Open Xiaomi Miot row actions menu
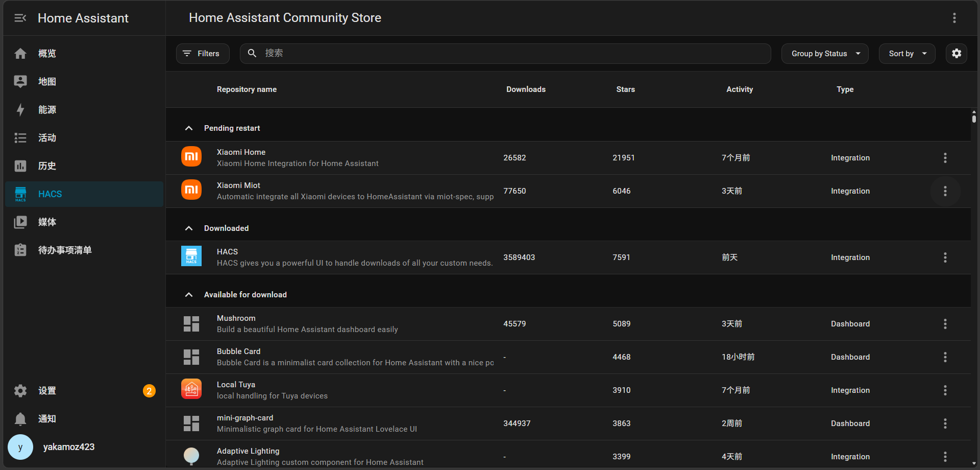 945,191
